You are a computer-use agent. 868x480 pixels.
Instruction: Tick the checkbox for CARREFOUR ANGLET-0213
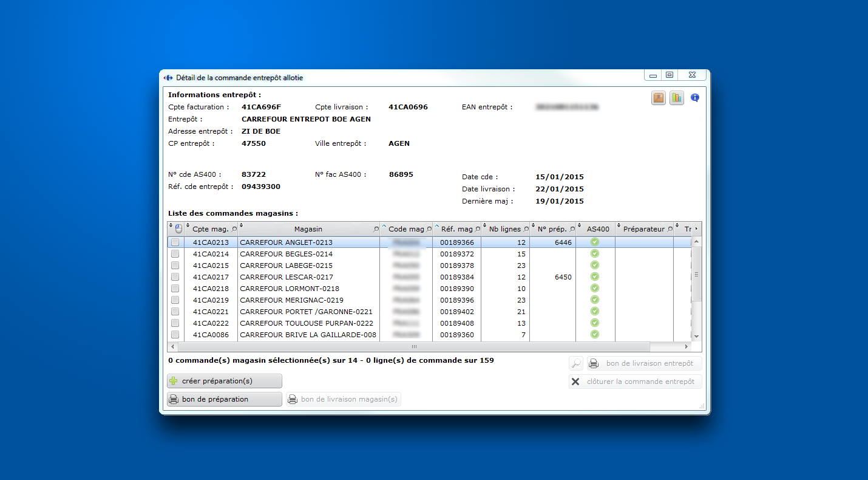(x=175, y=242)
